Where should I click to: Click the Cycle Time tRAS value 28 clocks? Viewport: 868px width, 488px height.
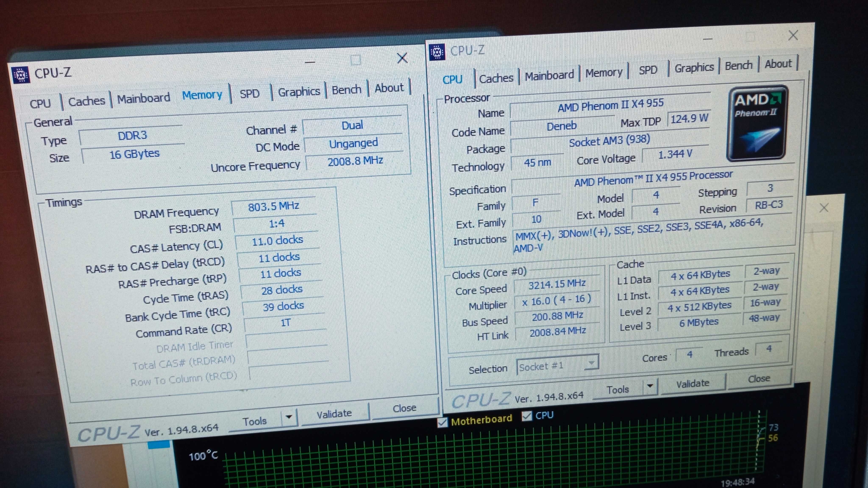[x=282, y=290]
